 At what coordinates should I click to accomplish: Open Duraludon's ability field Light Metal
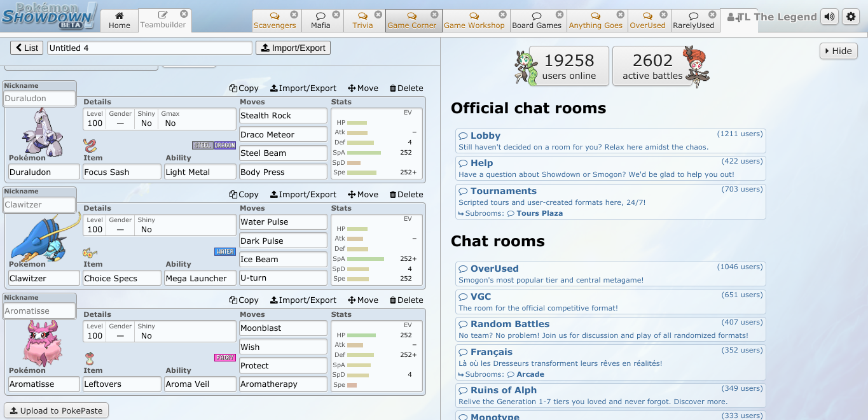tap(200, 172)
